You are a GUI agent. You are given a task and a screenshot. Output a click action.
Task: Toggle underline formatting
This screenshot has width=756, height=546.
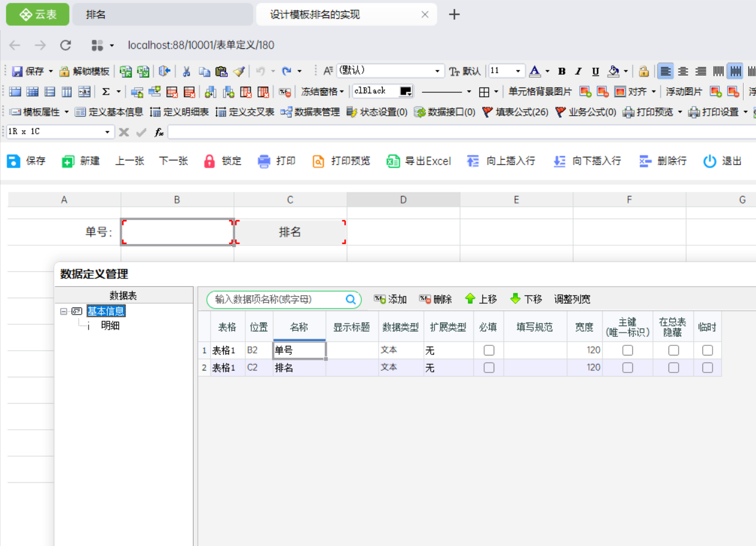coord(596,71)
